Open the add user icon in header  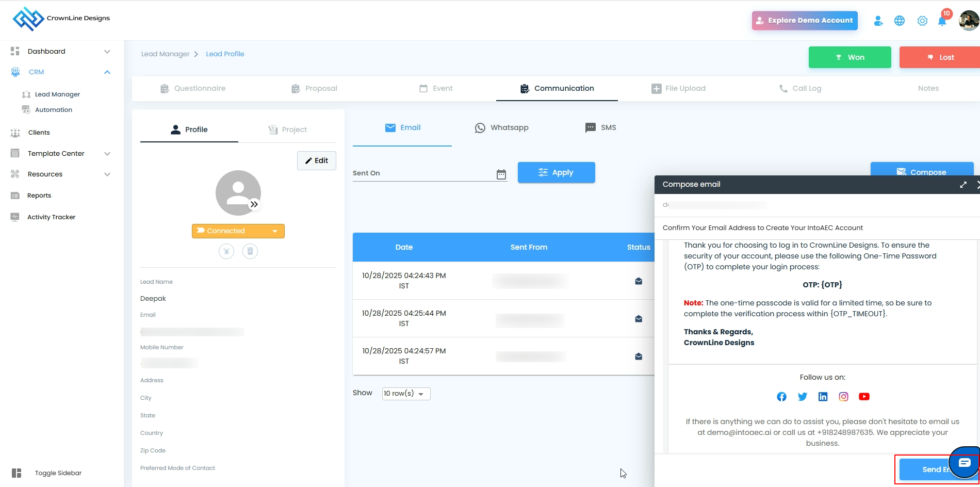pos(878,21)
